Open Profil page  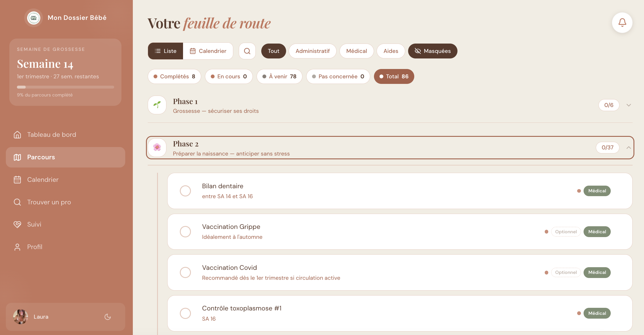[65, 247]
